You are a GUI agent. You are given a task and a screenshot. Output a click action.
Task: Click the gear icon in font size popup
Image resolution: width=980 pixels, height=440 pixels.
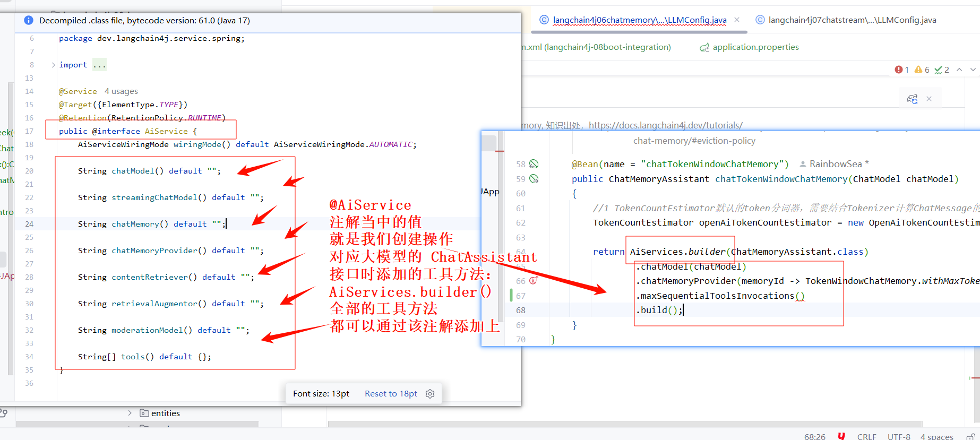point(430,394)
